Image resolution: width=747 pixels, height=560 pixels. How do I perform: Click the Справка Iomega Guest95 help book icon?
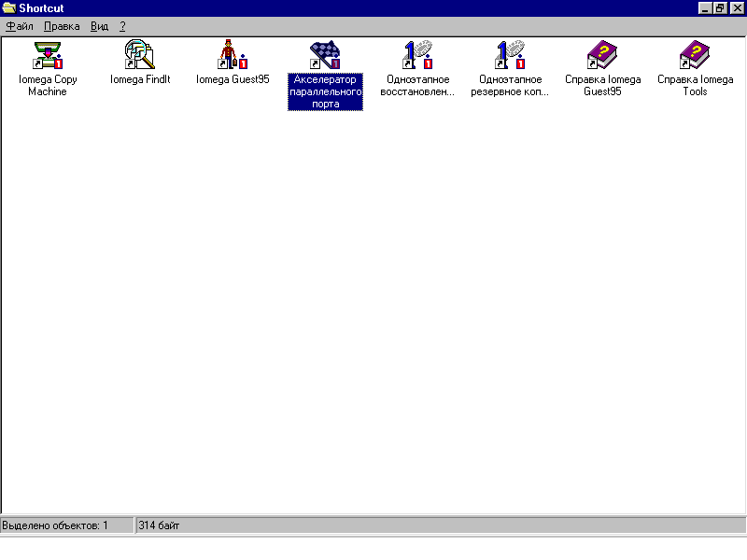pyautogui.click(x=602, y=55)
